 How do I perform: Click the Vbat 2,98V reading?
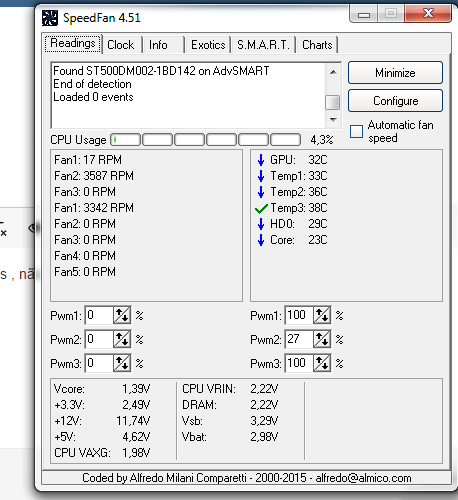tap(230, 437)
